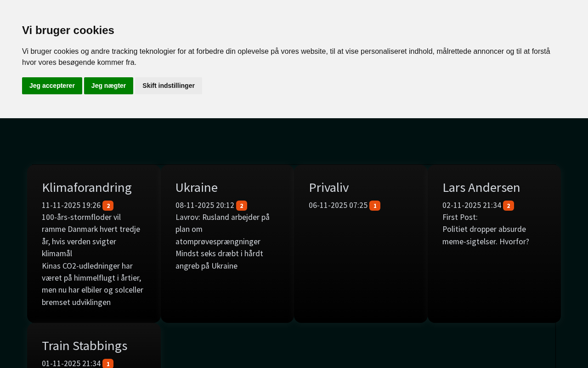
Task: Click the Klimaforandring post count badge
Action: (x=108, y=206)
